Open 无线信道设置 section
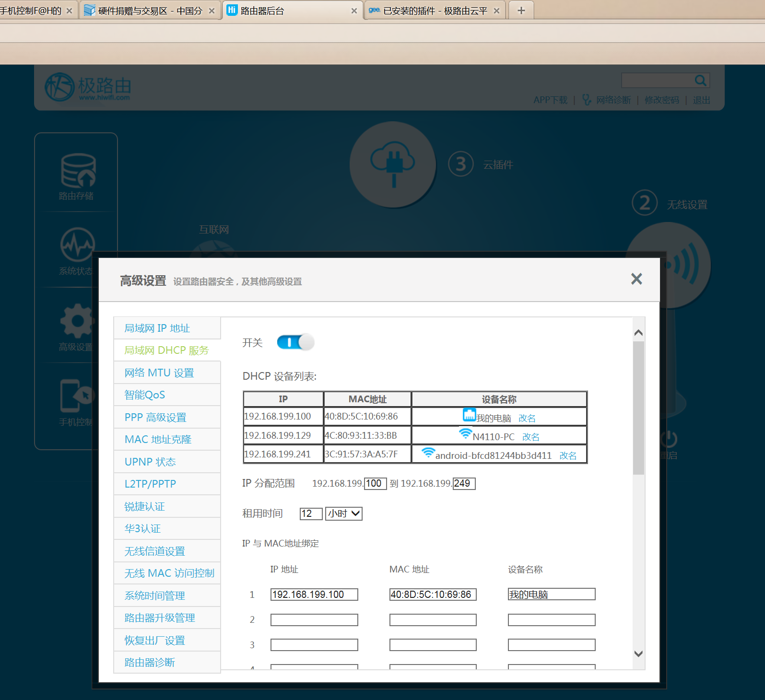 [x=167, y=551]
